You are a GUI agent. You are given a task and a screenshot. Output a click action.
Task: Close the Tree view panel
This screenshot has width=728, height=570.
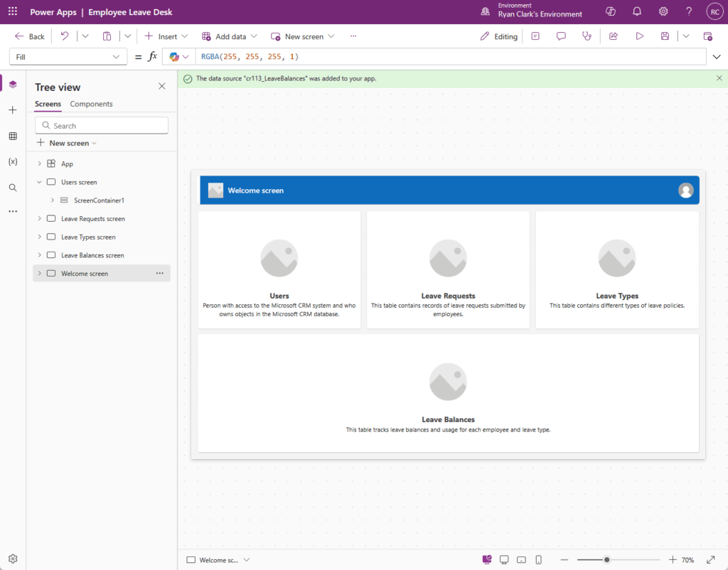click(161, 86)
